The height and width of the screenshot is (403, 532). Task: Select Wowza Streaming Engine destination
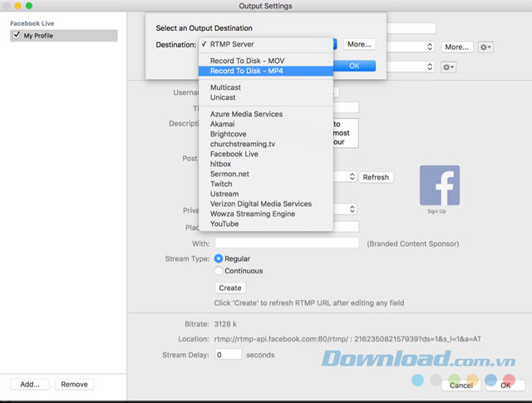(266, 214)
